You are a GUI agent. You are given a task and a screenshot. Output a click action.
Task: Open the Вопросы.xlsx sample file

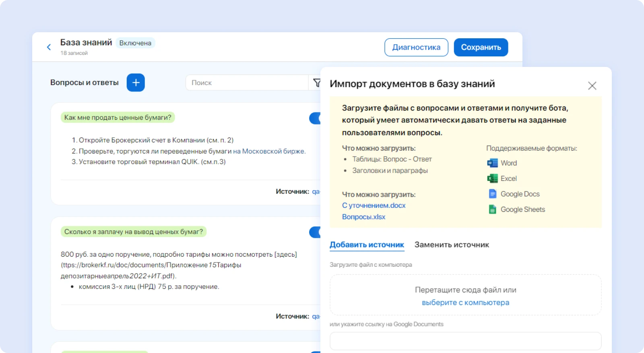point(363,217)
